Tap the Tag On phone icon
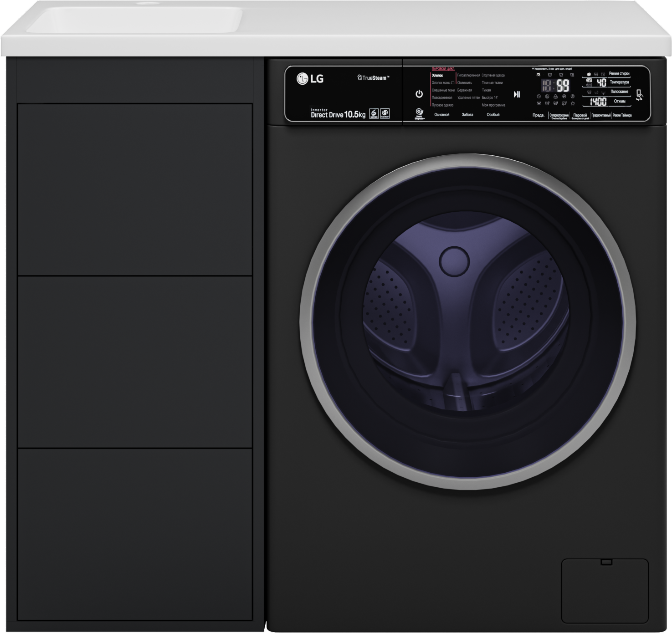The width and height of the screenshot is (672, 633). (639, 94)
